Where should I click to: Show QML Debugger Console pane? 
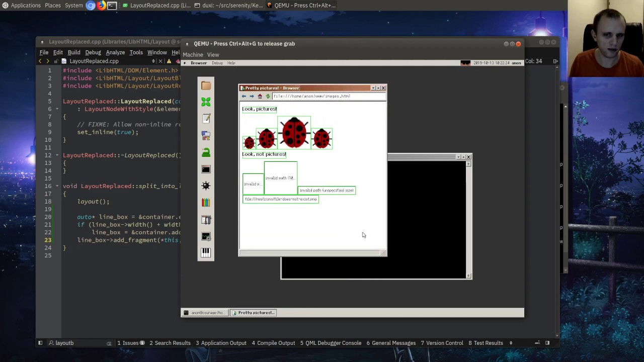click(331, 343)
